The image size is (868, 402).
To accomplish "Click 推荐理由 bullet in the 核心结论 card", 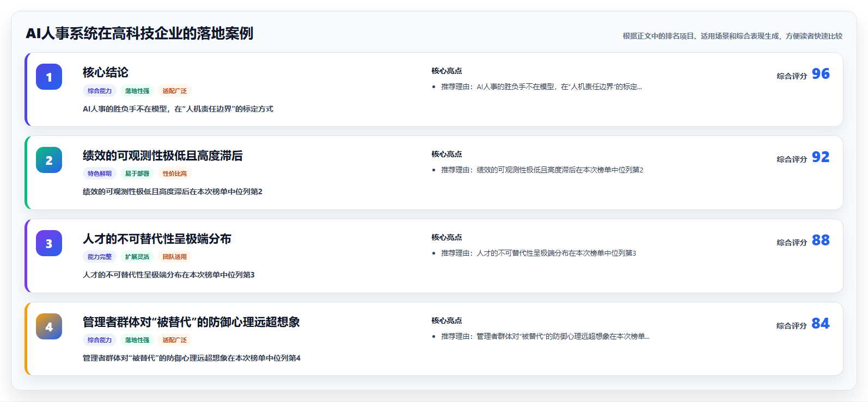I will click(x=541, y=86).
